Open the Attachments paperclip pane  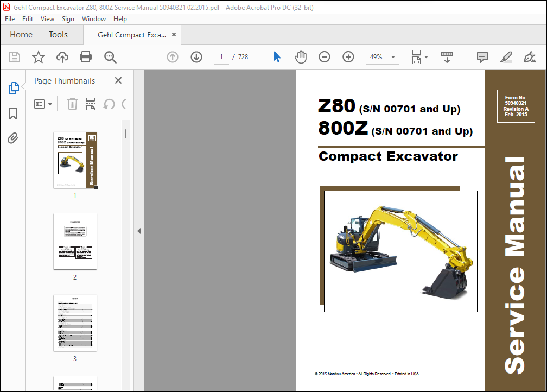pos(13,138)
